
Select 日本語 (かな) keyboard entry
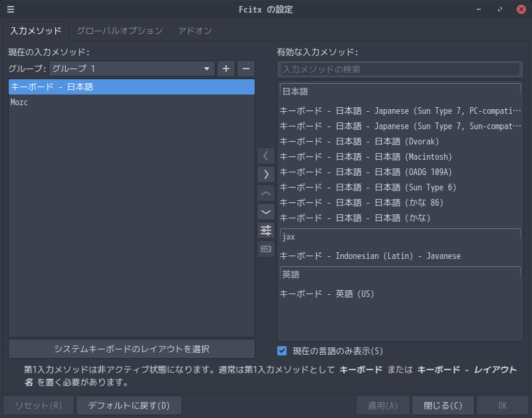(x=400, y=218)
